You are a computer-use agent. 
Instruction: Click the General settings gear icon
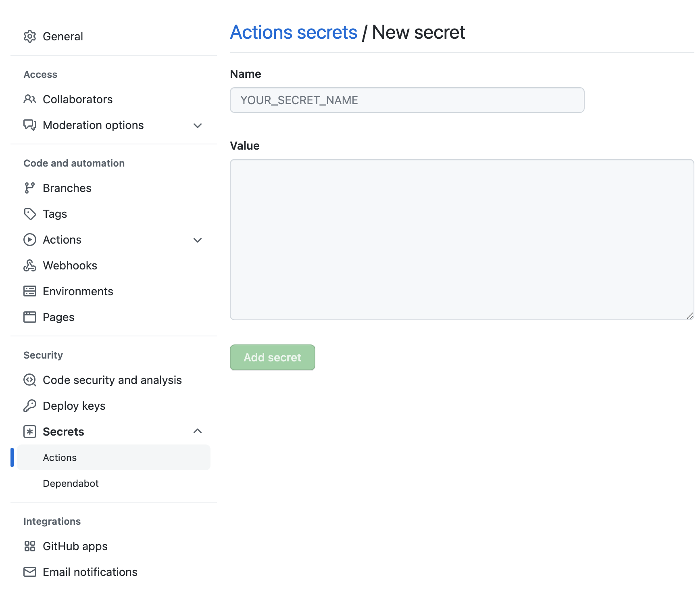[30, 36]
